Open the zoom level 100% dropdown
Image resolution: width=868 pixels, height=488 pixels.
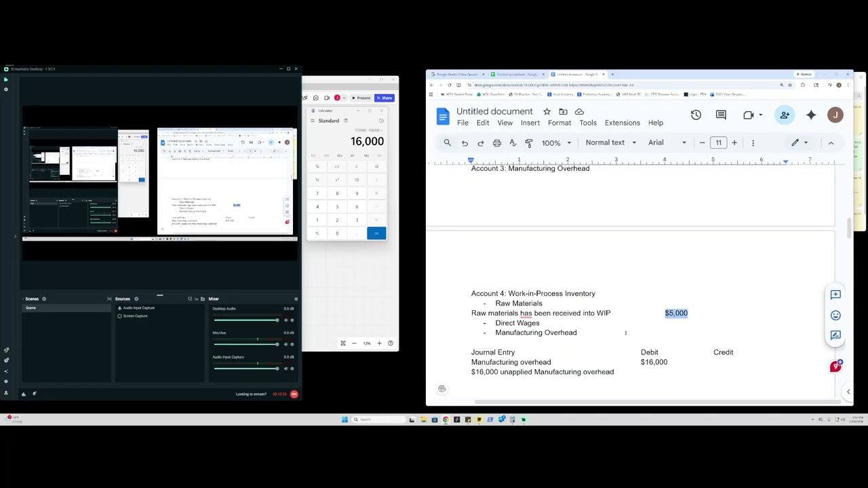point(556,143)
